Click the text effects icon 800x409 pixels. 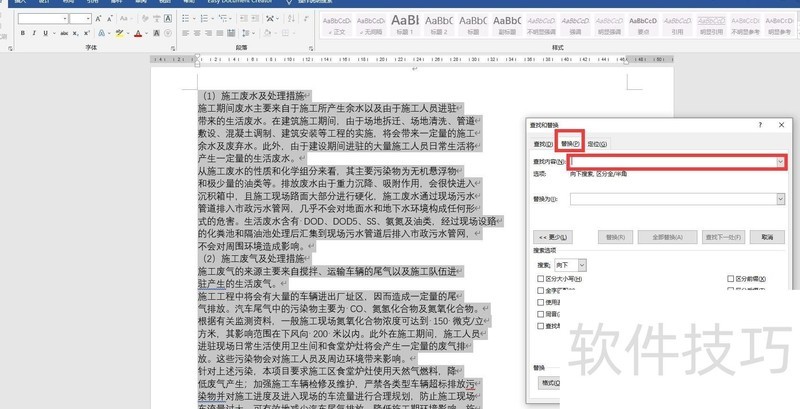102,33
